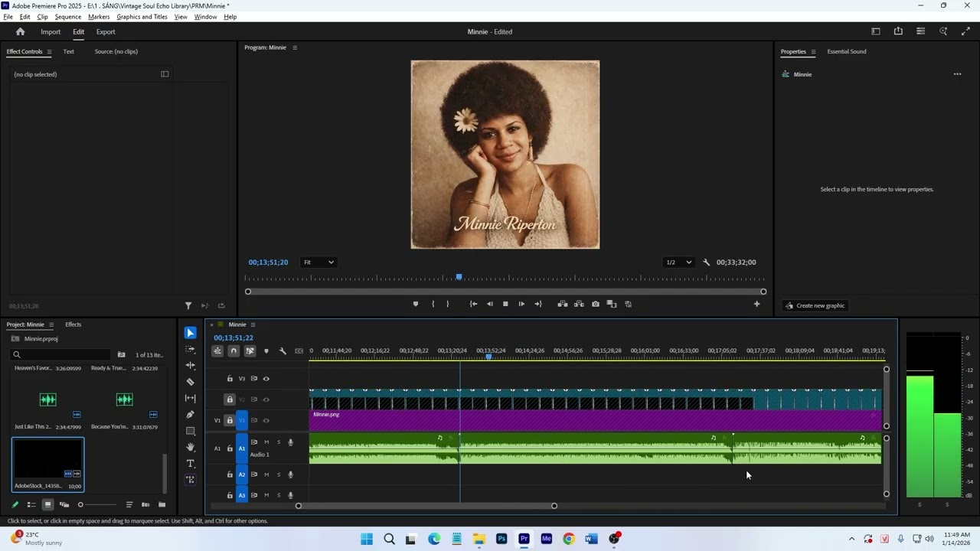Open Button Editor plus icon
The height and width of the screenshot is (551, 980).
click(x=756, y=304)
